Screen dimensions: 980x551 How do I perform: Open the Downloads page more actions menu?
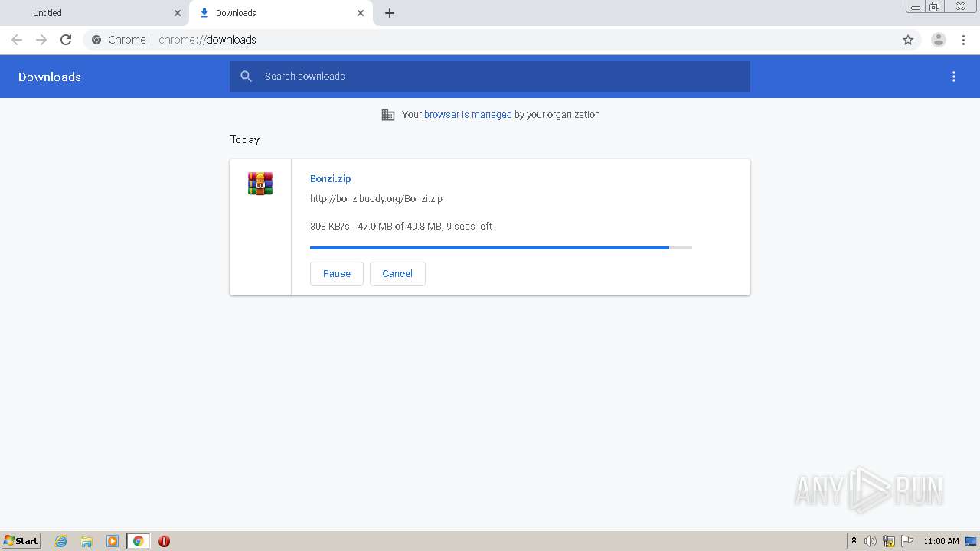coord(954,77)
